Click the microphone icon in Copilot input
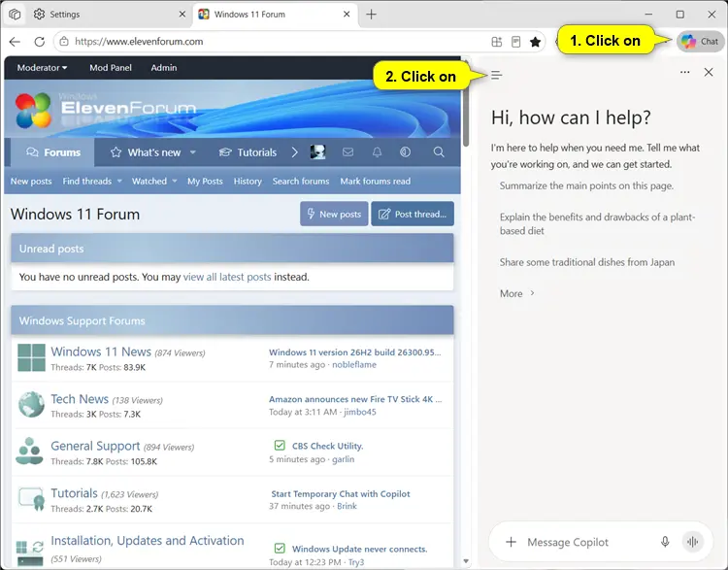The height and width of the screenshot is (570, 728). click(665, 542)
